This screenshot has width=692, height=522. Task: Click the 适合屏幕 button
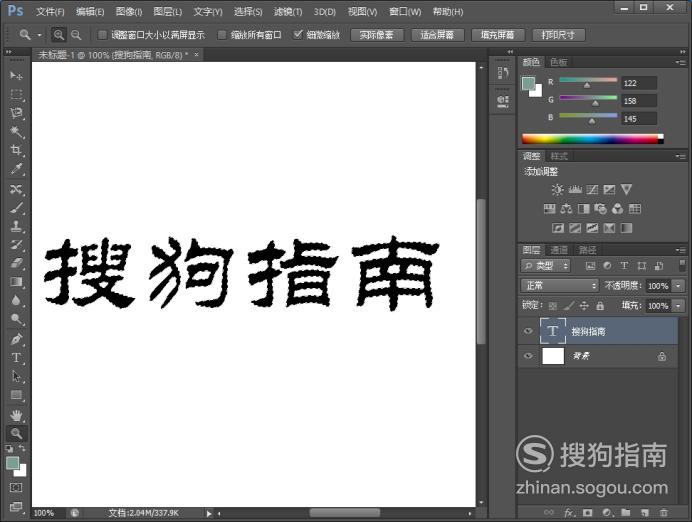point(437,35)
